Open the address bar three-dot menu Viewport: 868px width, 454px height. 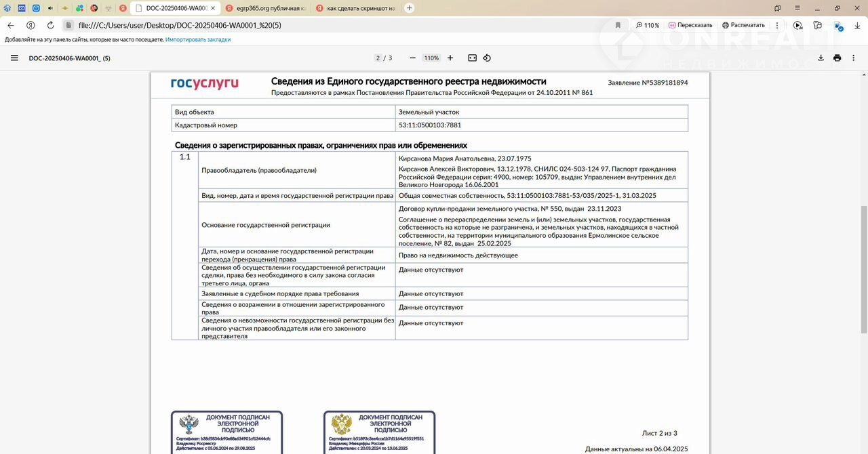click(x=776, y=25)
